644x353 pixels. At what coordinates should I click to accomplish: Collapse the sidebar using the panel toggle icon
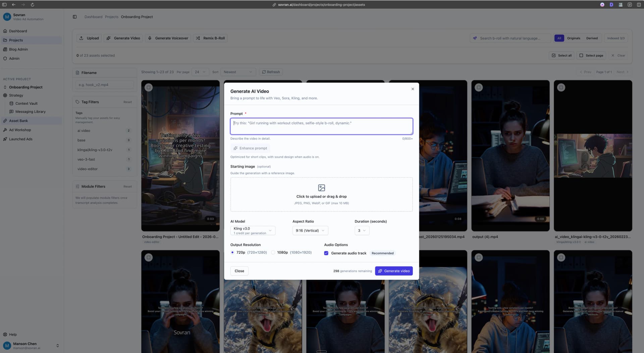(x=74, y=16)
